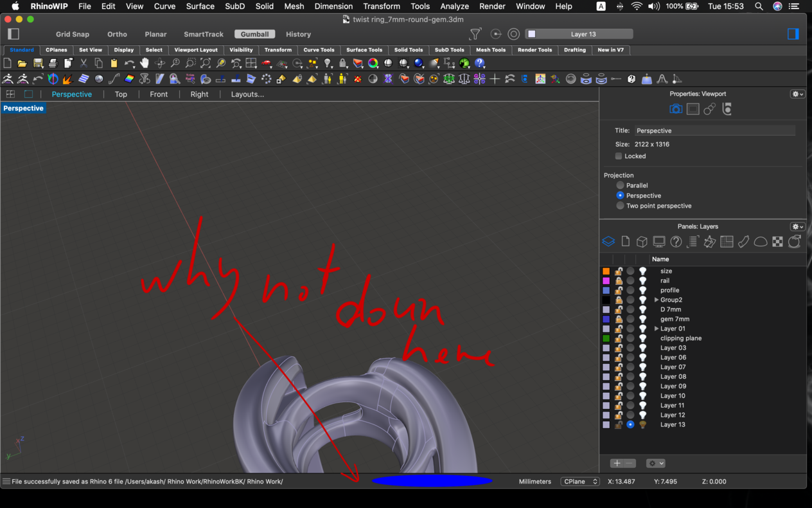The image size is (812, 508).
Task: Add a new layer with plus button
Action: tap(617, 463)
